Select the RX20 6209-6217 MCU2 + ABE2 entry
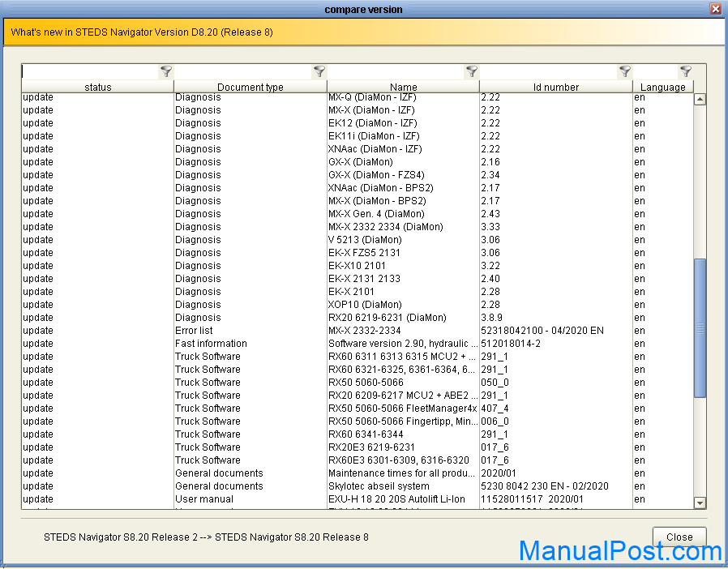 (x=403, y=396)
